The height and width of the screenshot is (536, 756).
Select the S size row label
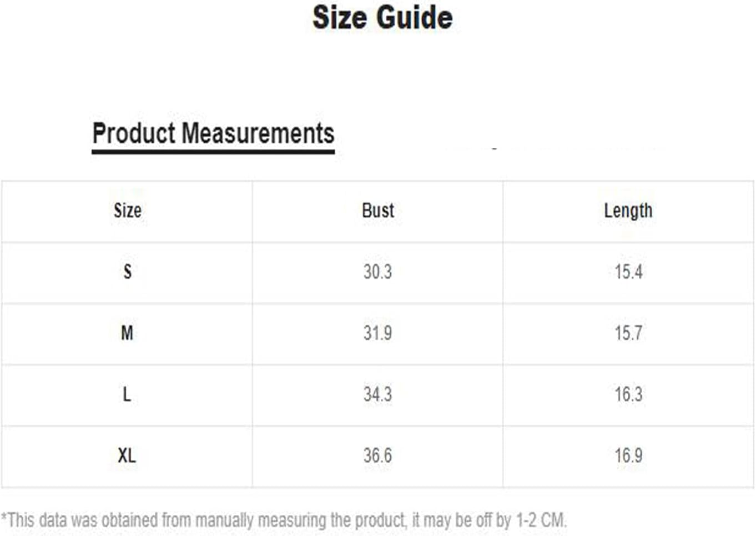coord(128,272)
